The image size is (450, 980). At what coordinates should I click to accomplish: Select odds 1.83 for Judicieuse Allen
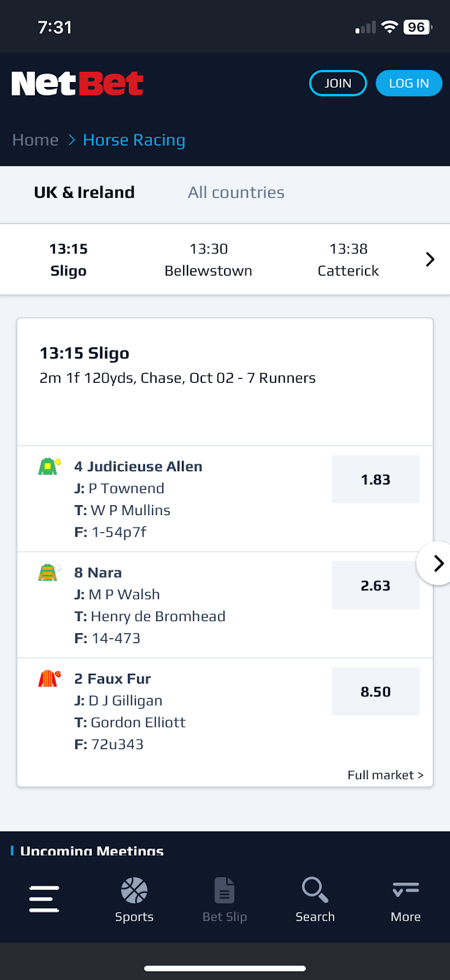click(x=375, y=479)
